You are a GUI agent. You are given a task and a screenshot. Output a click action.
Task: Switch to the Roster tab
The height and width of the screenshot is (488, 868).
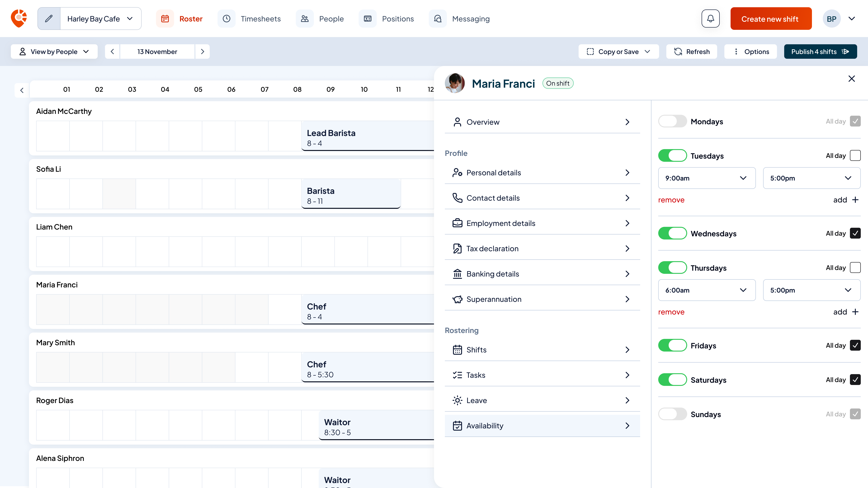[191, 19]
